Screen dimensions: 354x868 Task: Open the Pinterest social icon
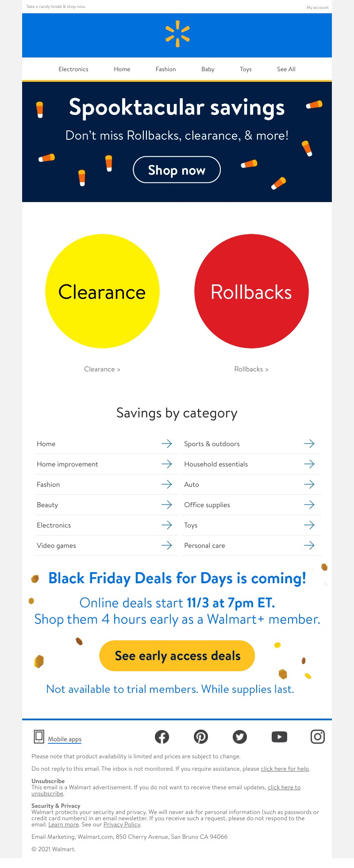click(x=201, y=737)
